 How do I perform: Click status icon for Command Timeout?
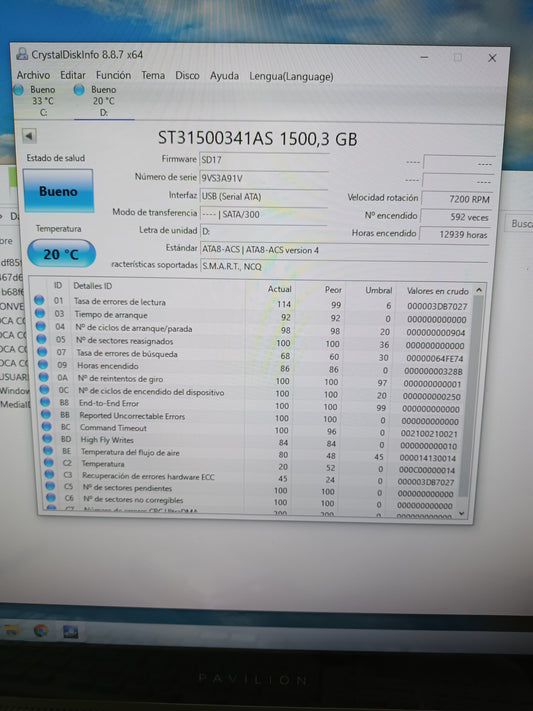(x=47, y=426)
